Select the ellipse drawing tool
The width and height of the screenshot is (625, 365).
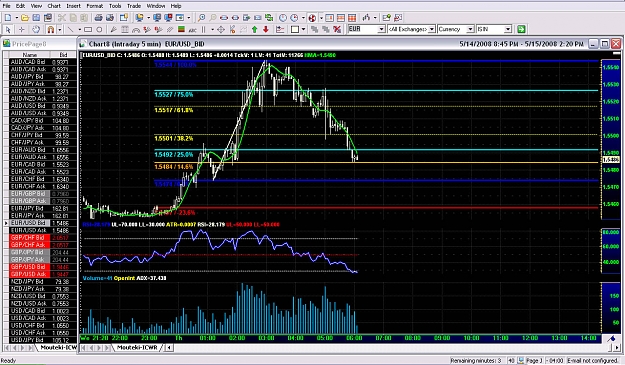click(99, 29)
